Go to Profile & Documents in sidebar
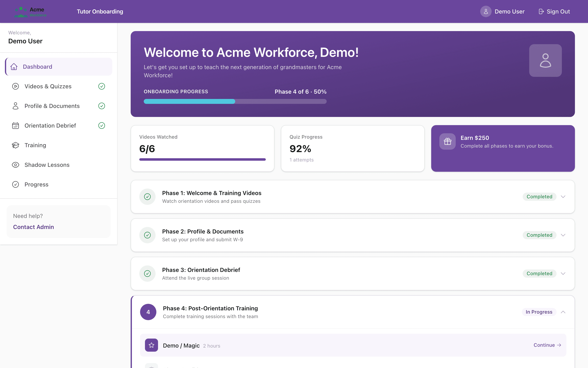588x368 pixels. coord(59,106)
